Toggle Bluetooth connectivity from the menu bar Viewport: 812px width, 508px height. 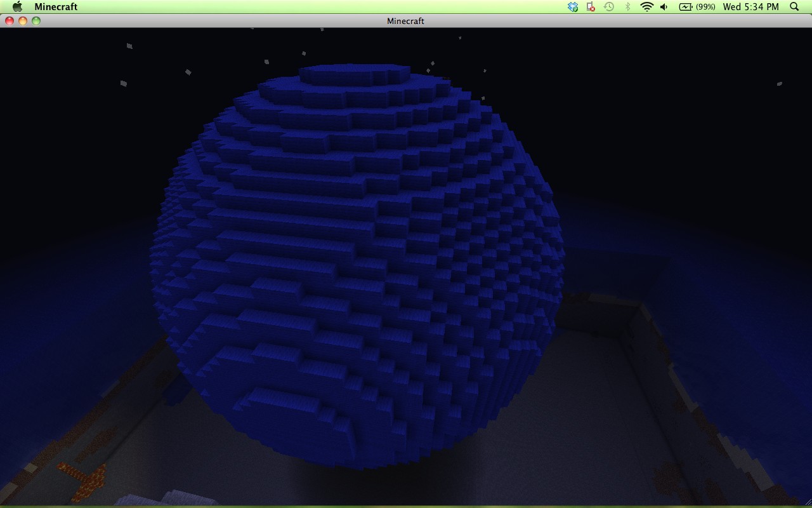628,7
